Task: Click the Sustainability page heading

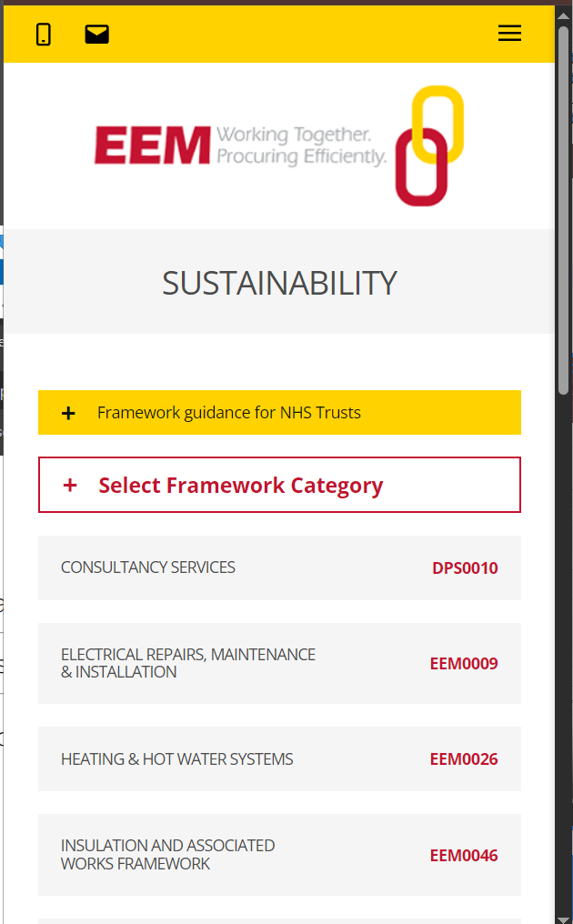Action: pyautogui.click(x=279, y=283)
